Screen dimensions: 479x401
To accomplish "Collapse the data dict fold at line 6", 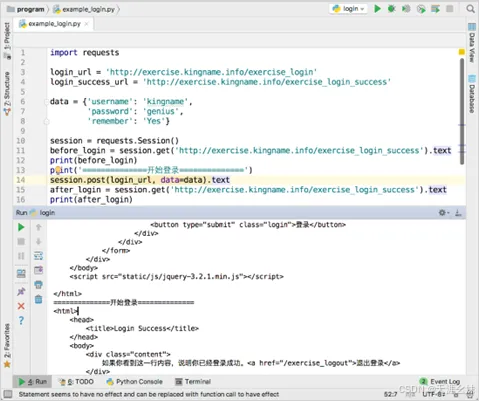I will pyautogui.click(x=46, y=102).
